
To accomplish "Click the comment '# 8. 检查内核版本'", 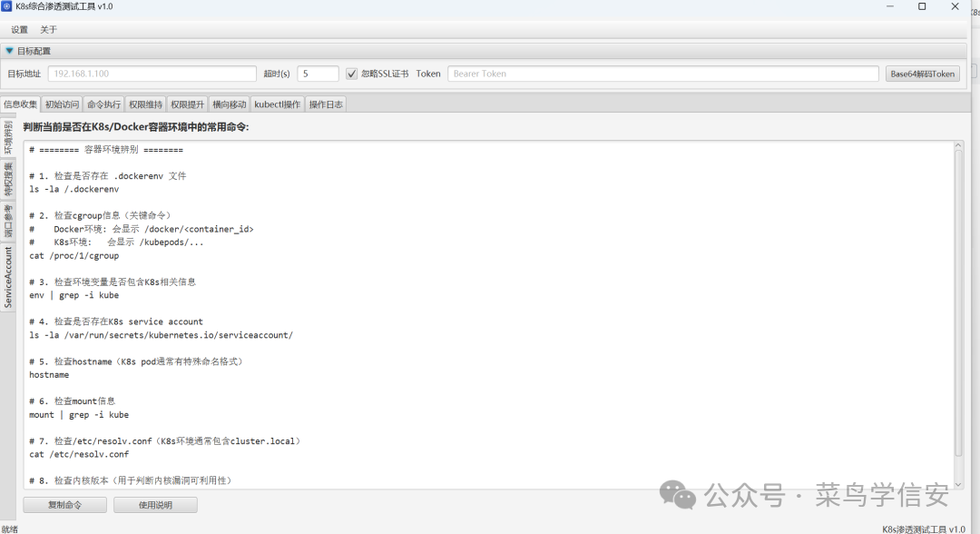I will (130, 480).
